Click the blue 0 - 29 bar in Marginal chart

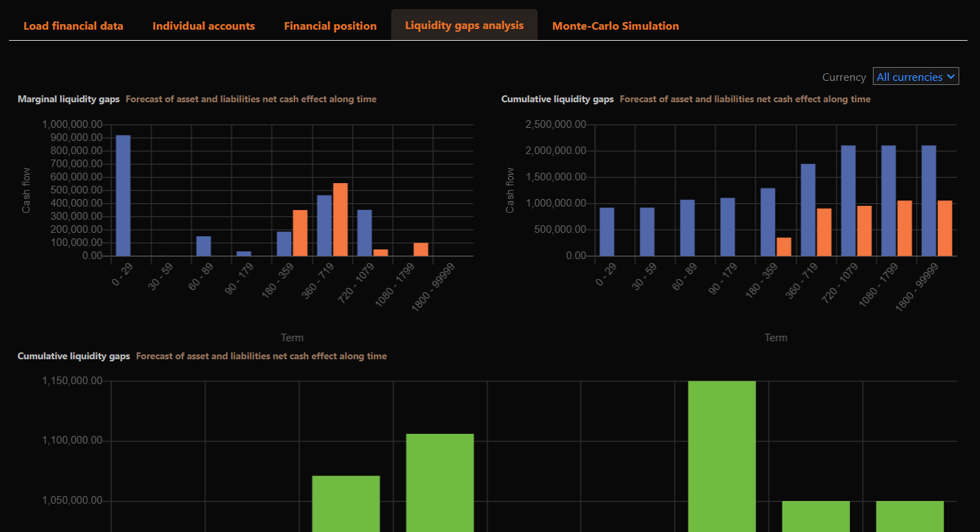pyautogui.click(x=123, y=196)
